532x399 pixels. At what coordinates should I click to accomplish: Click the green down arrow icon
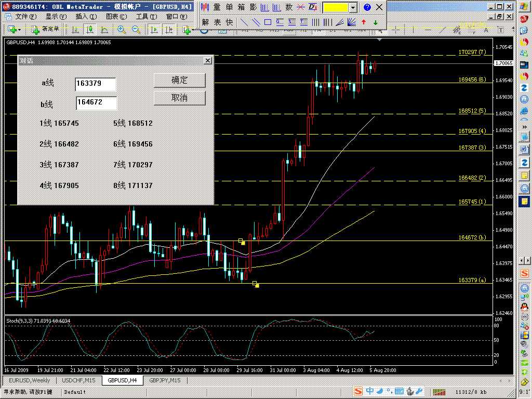(x=376, y=22)
